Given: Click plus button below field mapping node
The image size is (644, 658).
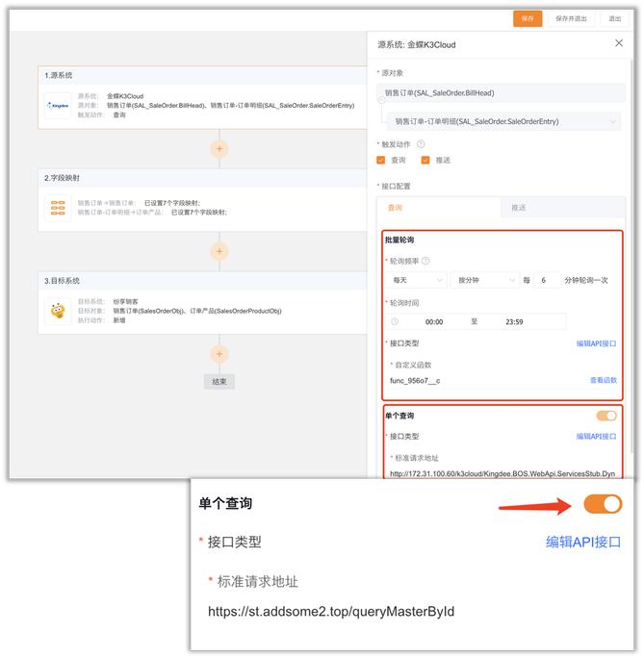Looking at the screenshot, I should [x=219, y=251].
